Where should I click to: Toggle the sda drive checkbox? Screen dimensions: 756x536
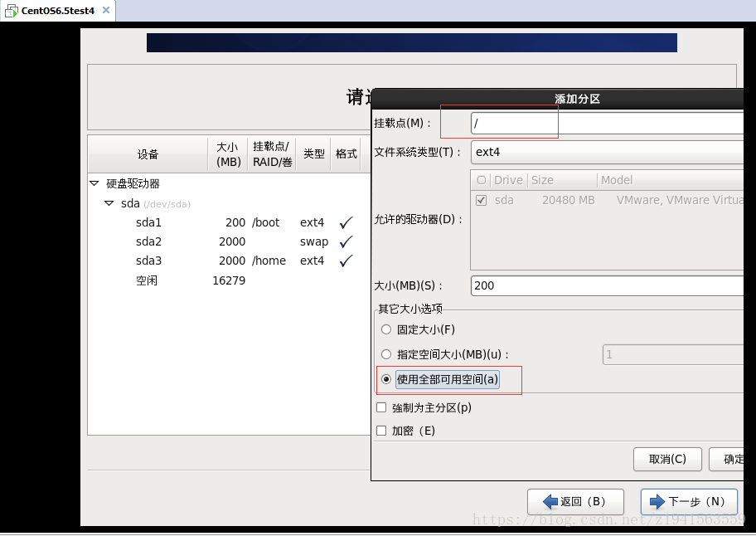click(x=481, y=200)
